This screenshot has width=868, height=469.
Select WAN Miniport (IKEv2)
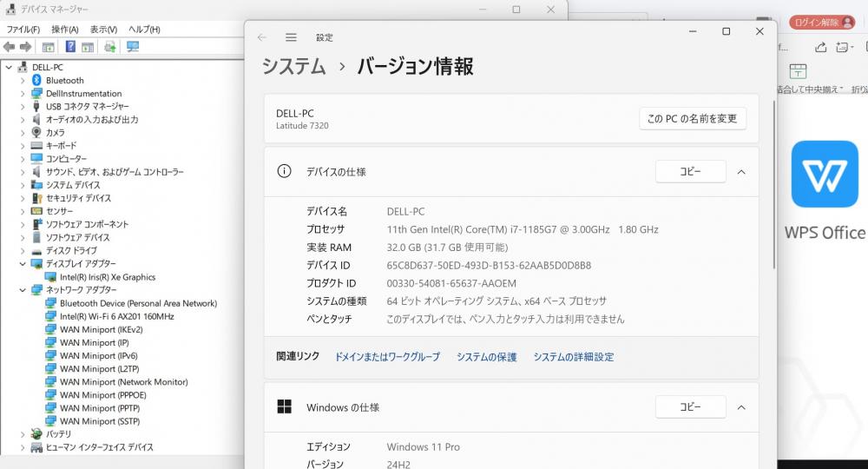tap(102, 329)
